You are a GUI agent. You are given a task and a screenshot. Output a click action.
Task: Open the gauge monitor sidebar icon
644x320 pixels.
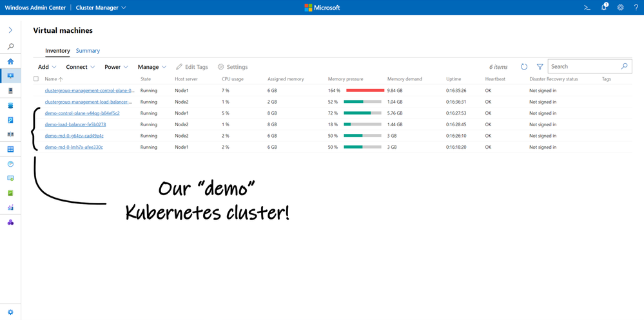11,164
